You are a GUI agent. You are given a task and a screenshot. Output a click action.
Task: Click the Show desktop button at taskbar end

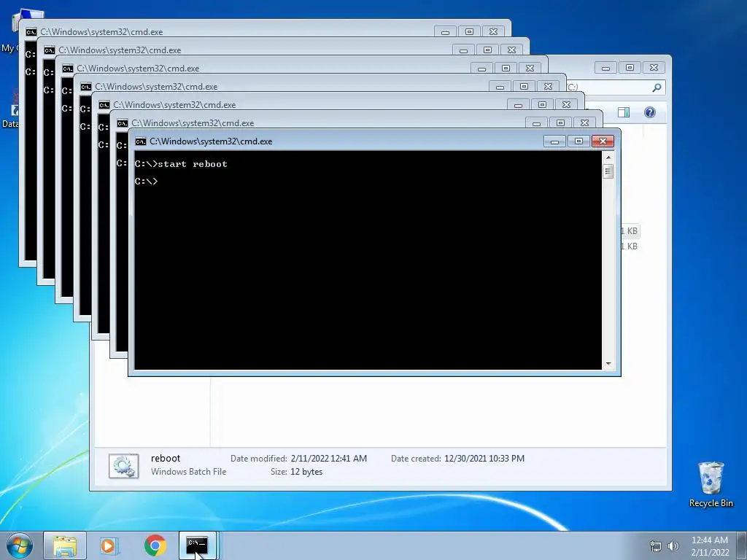point(743,545)
